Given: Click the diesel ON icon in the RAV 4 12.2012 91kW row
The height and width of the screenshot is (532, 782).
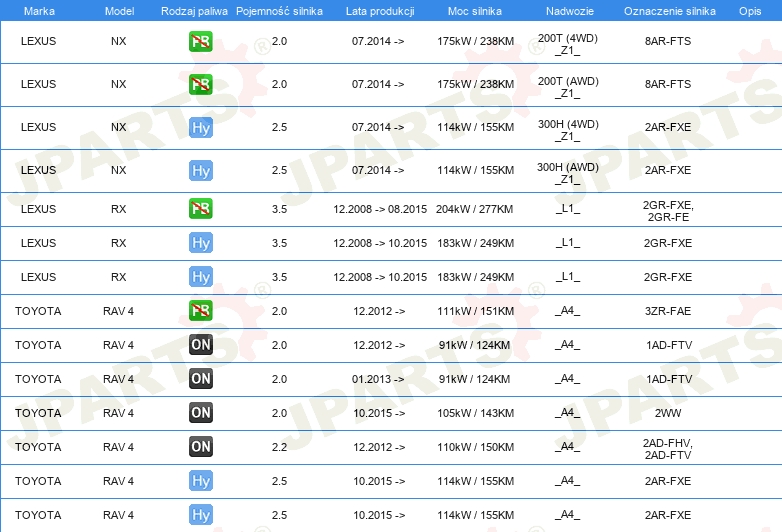Looking at the screenshot, I should (x=201, y=345).
